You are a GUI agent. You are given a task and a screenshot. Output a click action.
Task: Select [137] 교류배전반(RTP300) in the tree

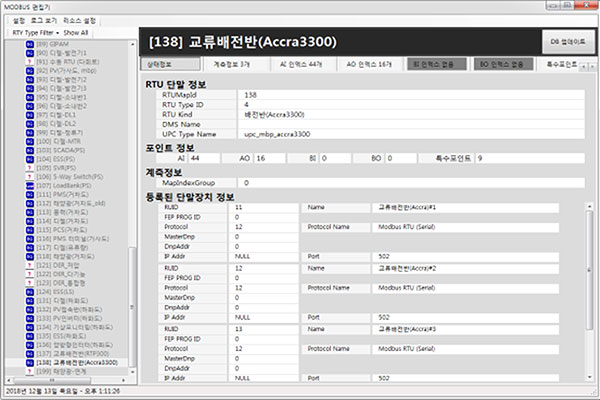point(76,353)
